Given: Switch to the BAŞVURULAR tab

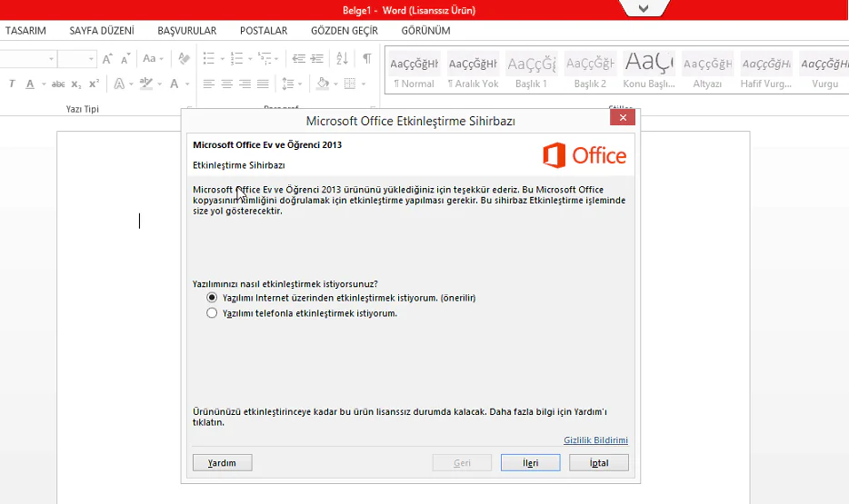Looking at the screenshot, I should point(187,31).
